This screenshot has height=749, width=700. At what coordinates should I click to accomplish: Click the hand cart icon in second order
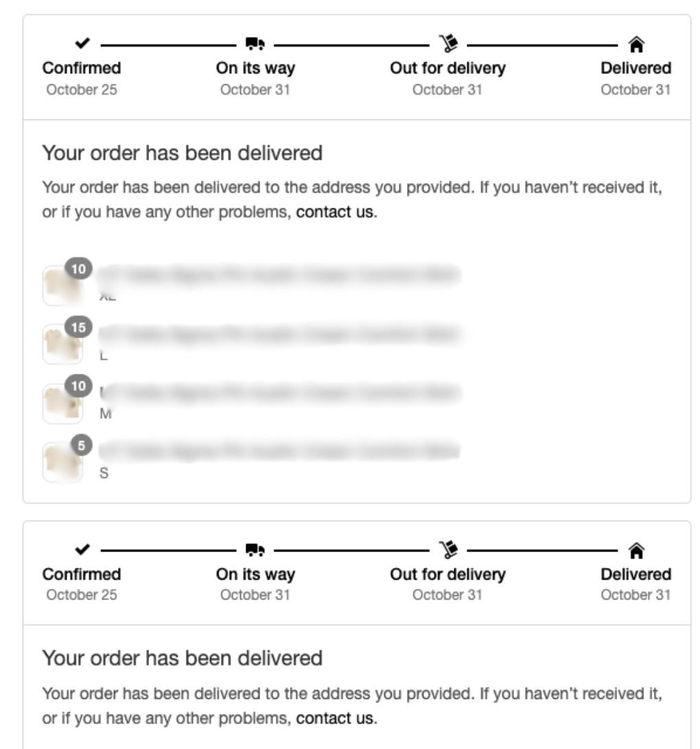pos(447,549)
